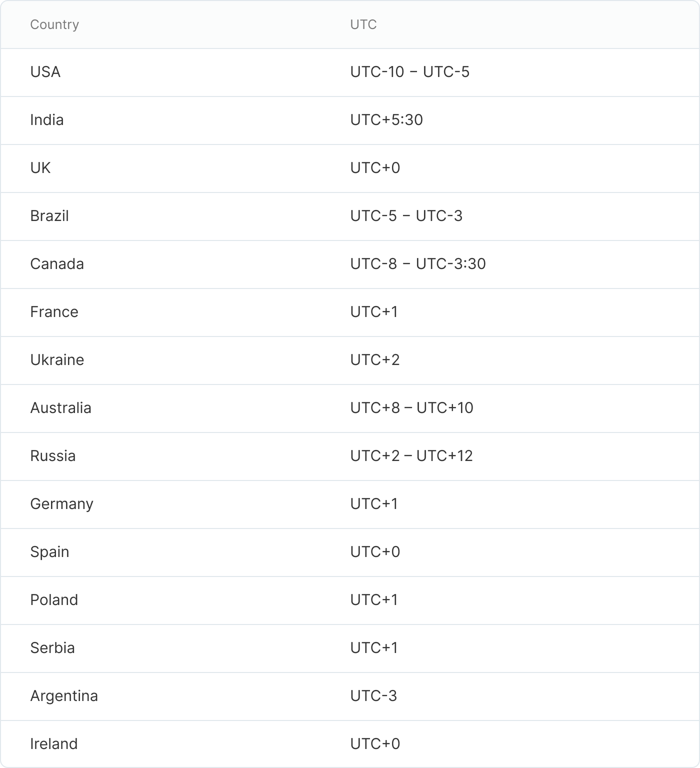Select the Serbia entry
This screenshot has height=768, width=700.
tap(52, 648)
